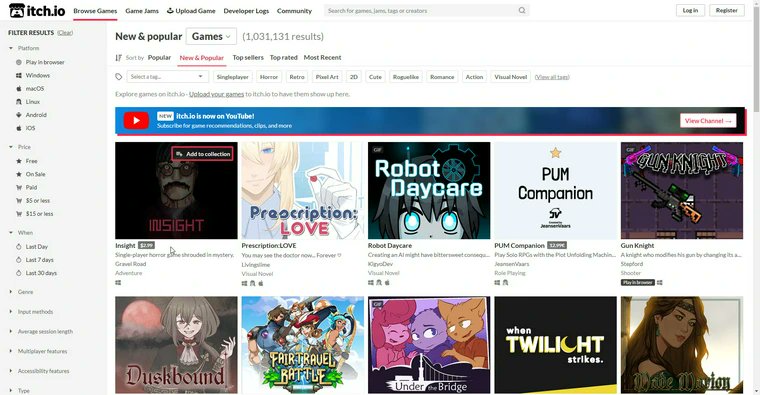Click the sort order icon beside Sort by
Image resolution: width=760 pixels, height=395 pixels.
pos(118,58)
